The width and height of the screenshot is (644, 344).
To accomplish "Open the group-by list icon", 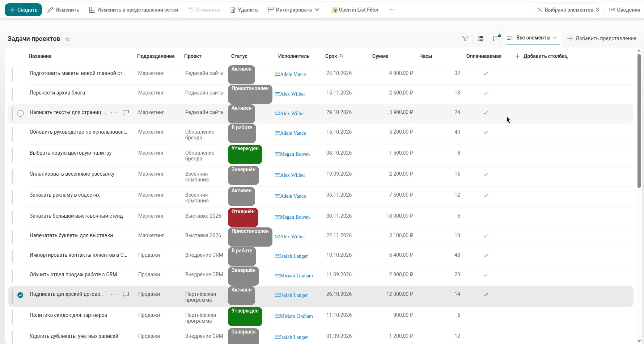I will coord(480,38).
